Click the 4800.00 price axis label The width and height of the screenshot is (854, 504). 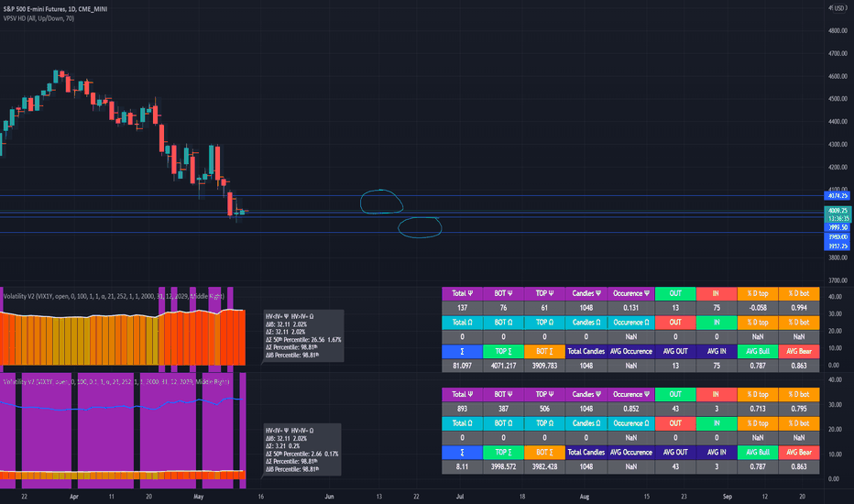point(838,31)
